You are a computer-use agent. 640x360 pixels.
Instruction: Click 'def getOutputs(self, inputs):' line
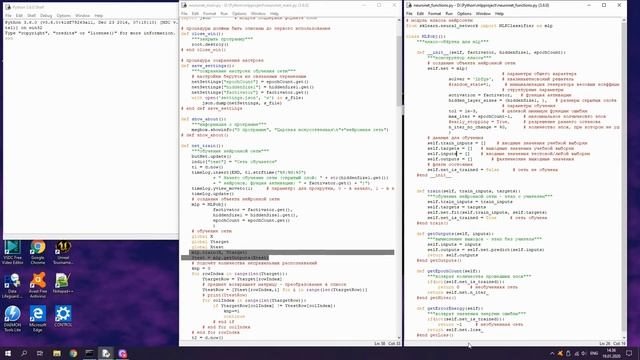pyautogui.click(x=455, y=234)
